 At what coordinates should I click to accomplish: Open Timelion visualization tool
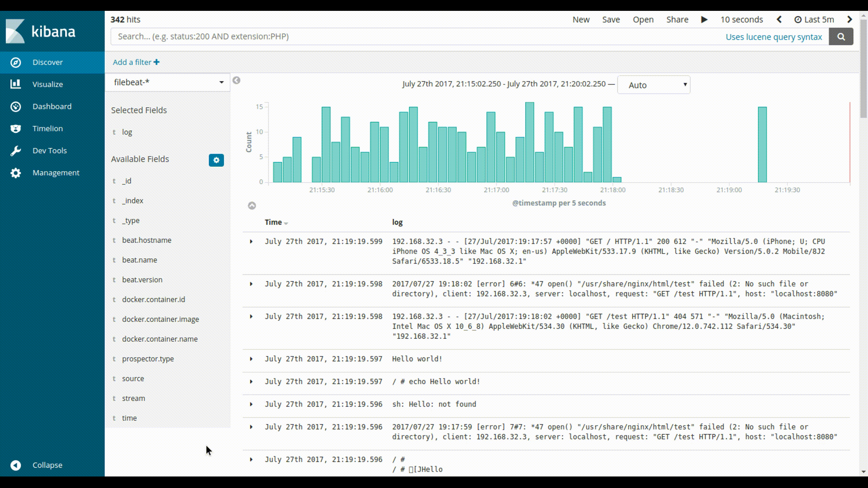point(47,128)
